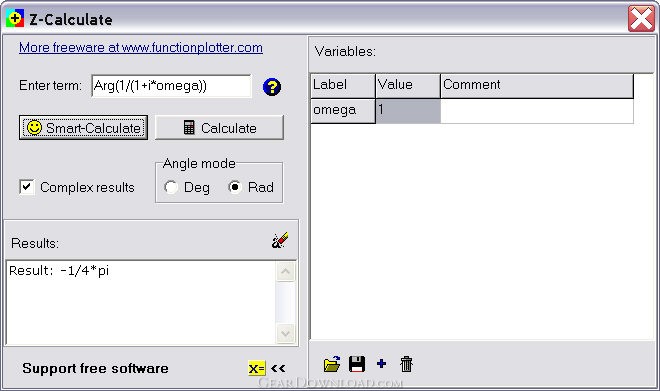Select the omega label cell
Screen dimensions: 660x391
(343, 111)
